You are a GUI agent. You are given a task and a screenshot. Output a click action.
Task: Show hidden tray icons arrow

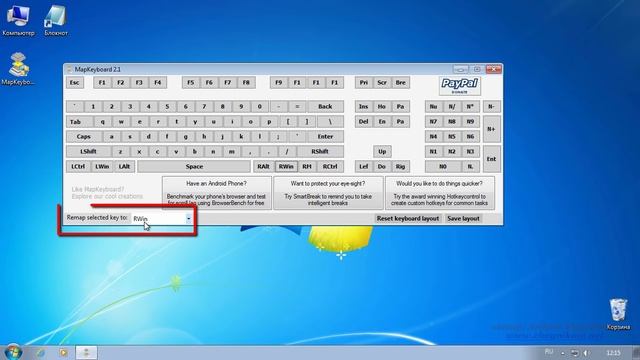tap(563, 353)
